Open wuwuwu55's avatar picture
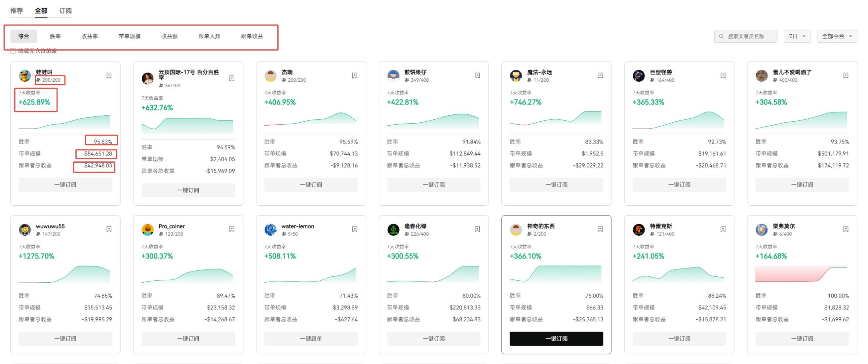The height and width of the screenshot is (364, 868). (x=25, y=229)
